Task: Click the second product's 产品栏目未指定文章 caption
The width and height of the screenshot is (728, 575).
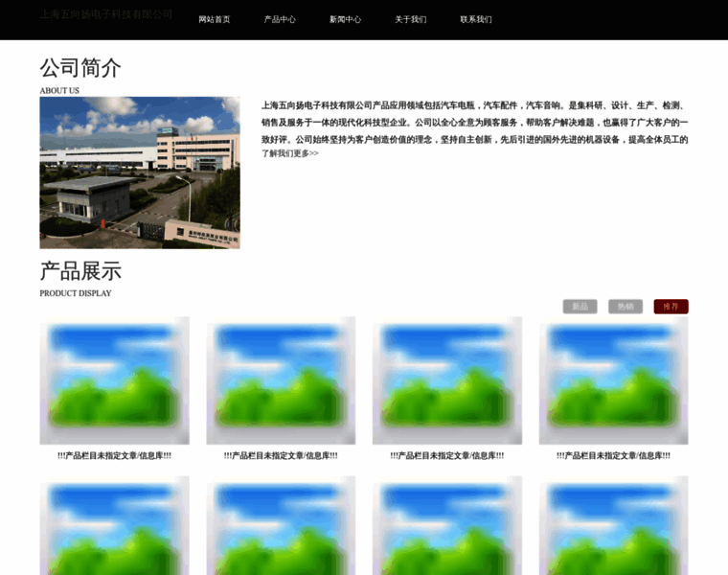Action: coord(281,455)
